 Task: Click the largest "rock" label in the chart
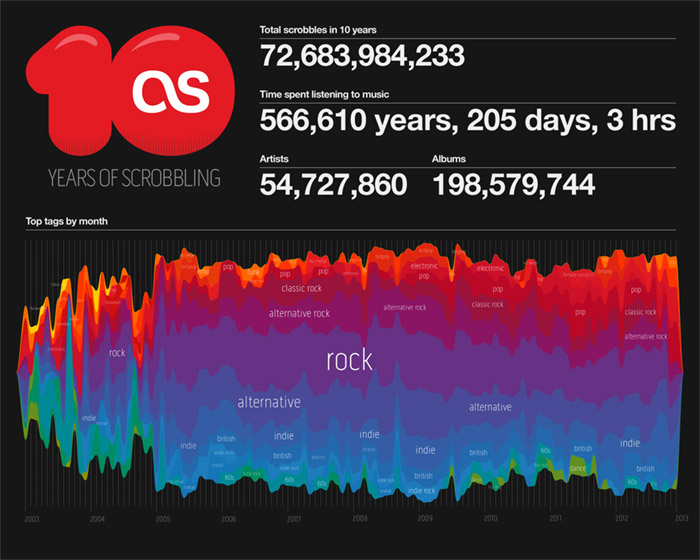(350, 360)
